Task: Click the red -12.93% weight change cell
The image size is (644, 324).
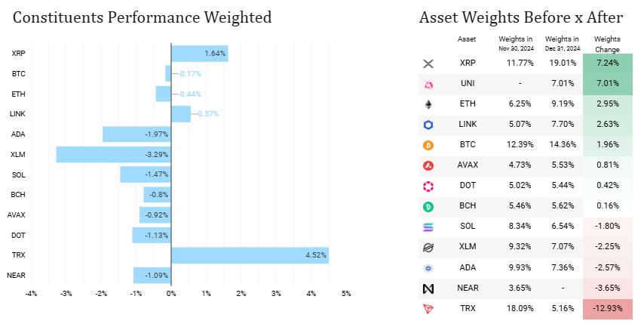Action: 607,309
